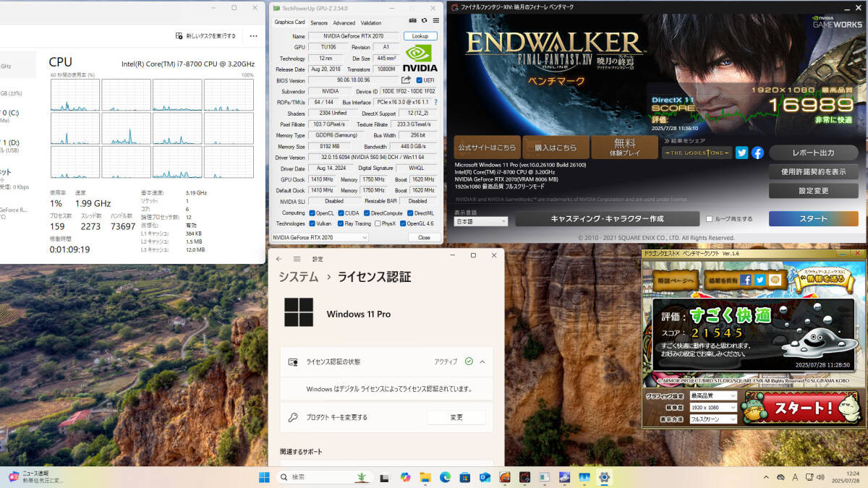Open the 解像度 resolution dropdown
The image size is (868, 488).
tap(713, 408)
